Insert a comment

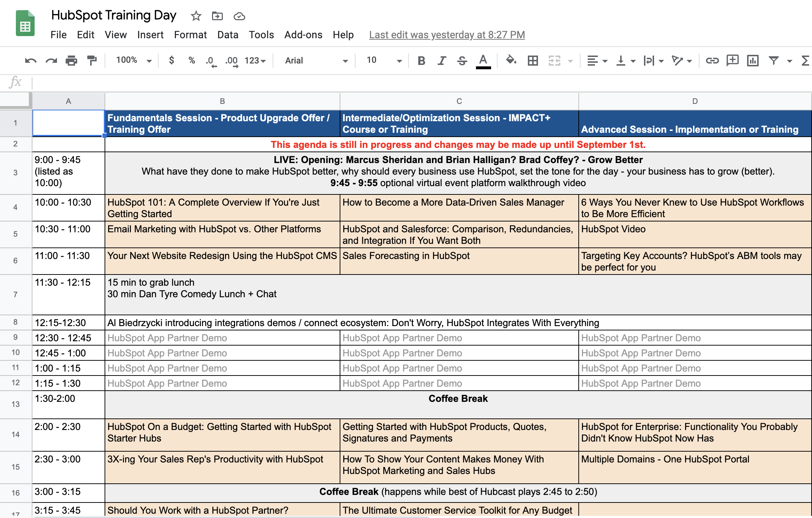(733, 60)
